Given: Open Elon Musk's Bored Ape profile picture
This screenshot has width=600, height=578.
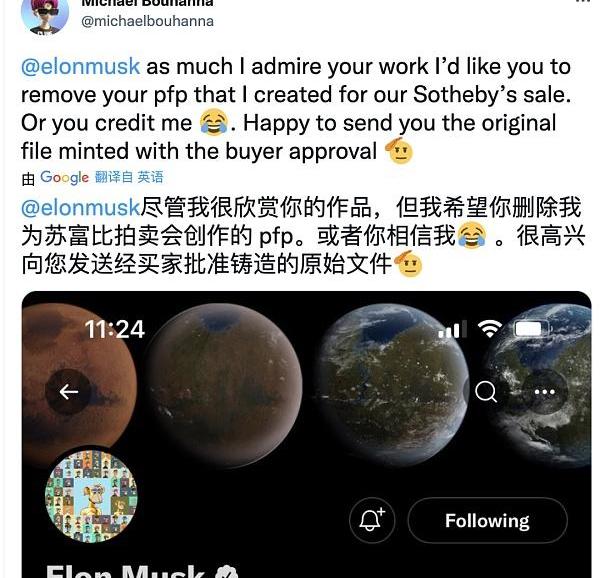Looking at the screenshot, I should tap(91, 496).
